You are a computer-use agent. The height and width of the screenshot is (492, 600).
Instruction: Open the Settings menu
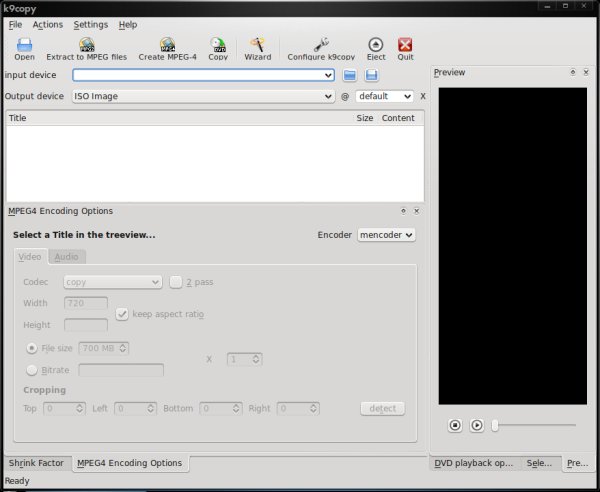(x=90, y=24)
